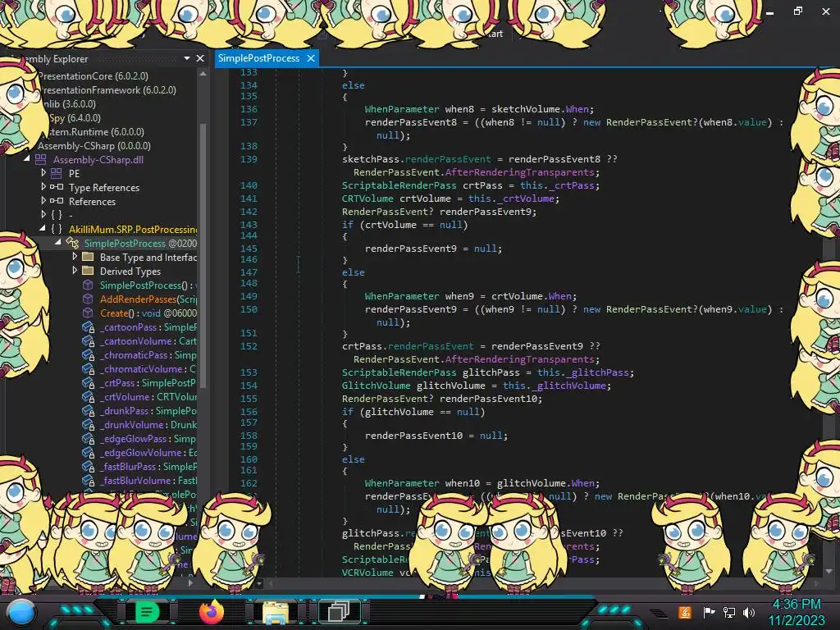The height and width of the screenshot is (630, 840).
Task: Click the orange Java tray icon
Action: (685, 612)
